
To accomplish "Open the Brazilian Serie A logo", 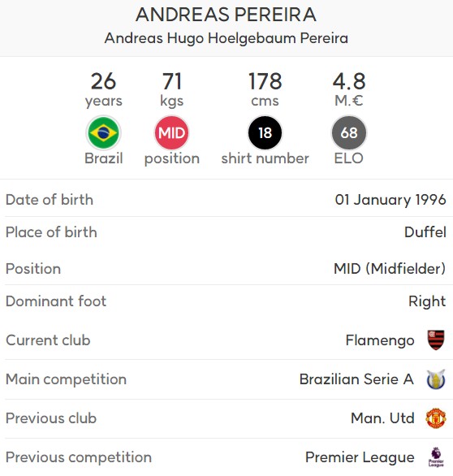I will pos(436,379).
